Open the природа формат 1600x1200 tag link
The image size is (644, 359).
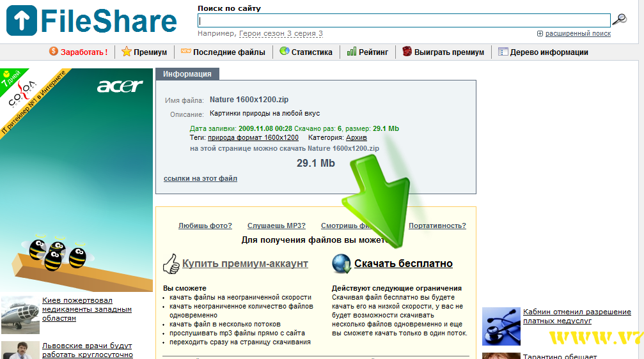253,137
